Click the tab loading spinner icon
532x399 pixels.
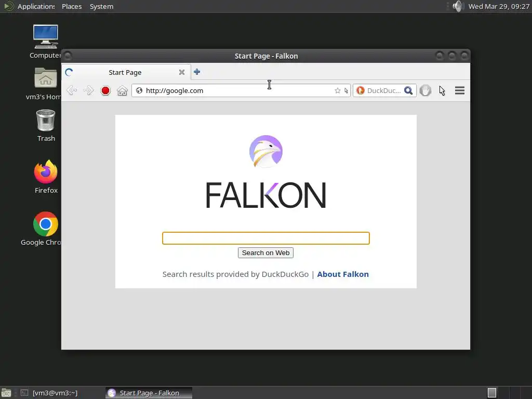(x=69, y=72)
